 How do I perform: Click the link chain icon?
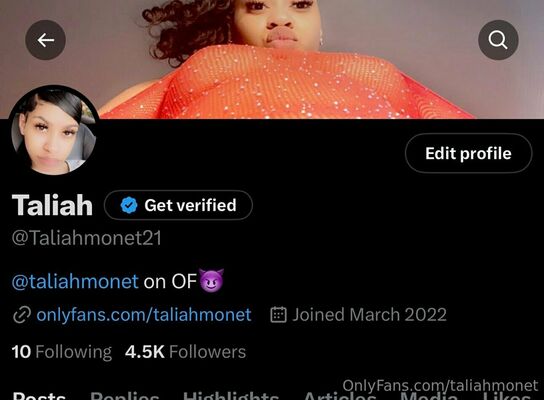pos(22,315)
